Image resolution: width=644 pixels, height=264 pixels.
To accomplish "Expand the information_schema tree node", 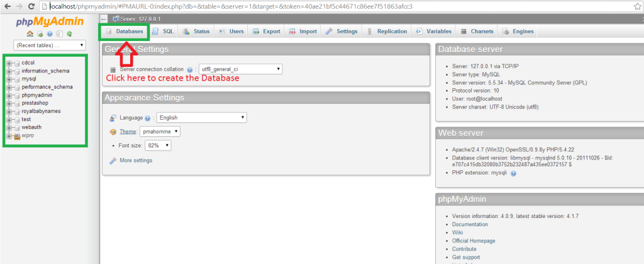I will [9, 71].
